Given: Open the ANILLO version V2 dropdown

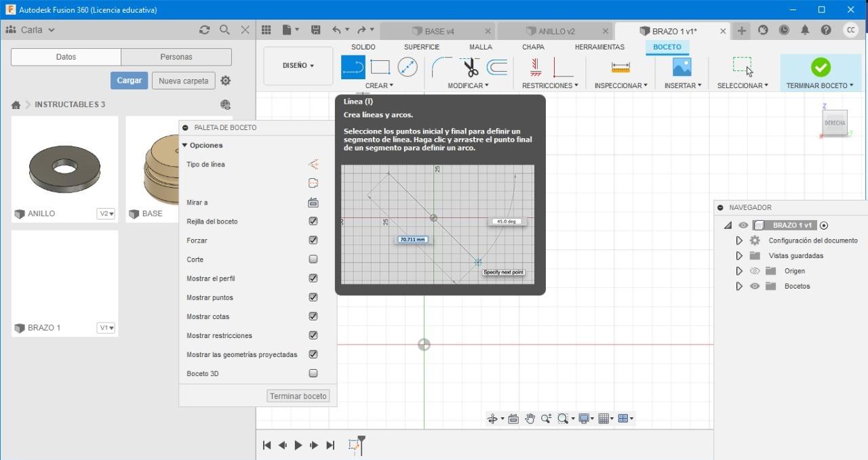Looking at the screenshot, I should [106, 213].
